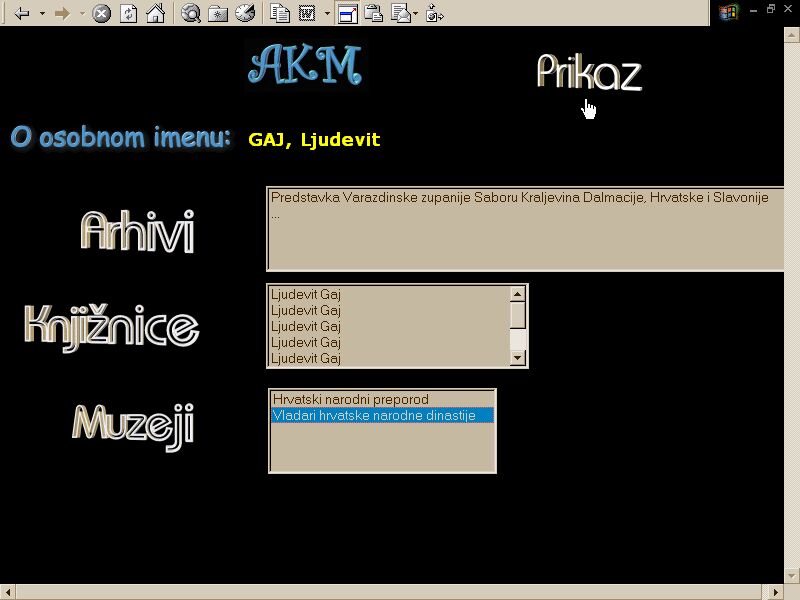Open the Search toolbar icon
Viewport: 800px width, 600px height.
click(191, 14)
